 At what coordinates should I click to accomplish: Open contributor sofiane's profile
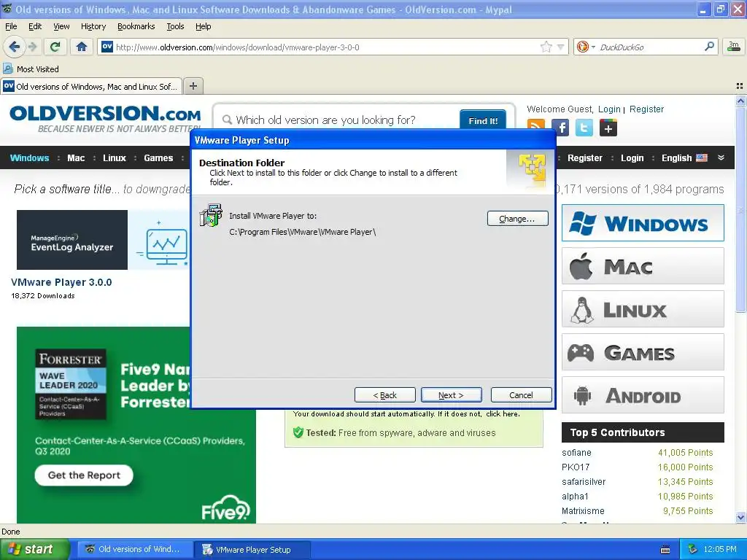(x=576, y=452)
